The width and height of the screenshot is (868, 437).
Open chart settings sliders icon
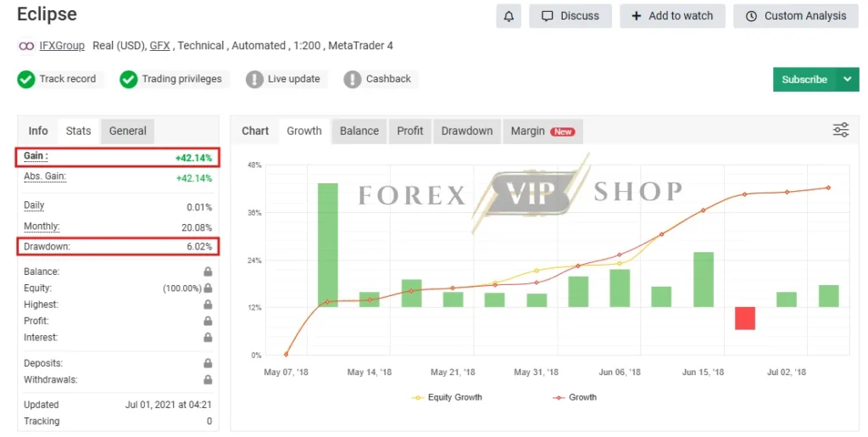tap(841, 130)
